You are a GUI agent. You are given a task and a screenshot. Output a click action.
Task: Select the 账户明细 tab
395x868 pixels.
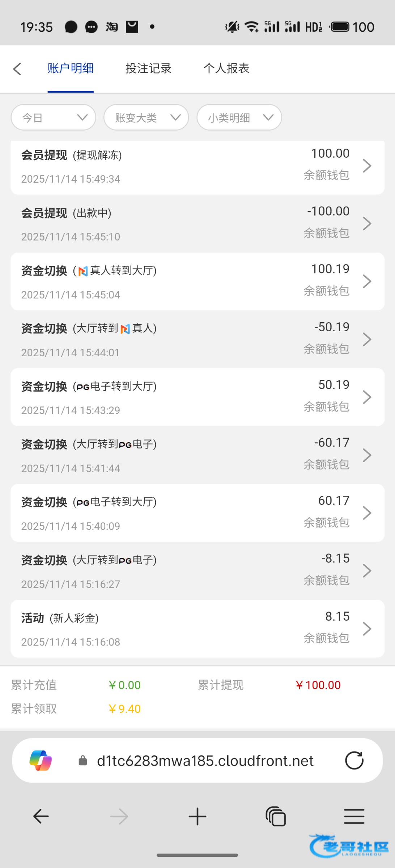(71, 68)
